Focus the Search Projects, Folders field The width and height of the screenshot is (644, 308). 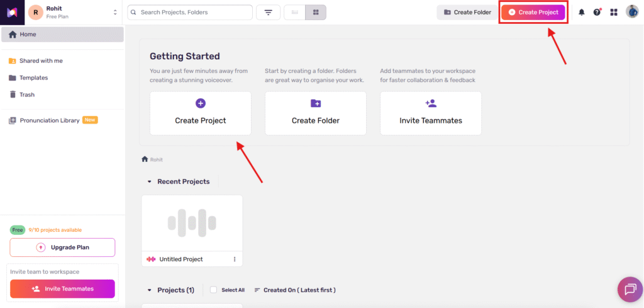click(x=190, y=13)
